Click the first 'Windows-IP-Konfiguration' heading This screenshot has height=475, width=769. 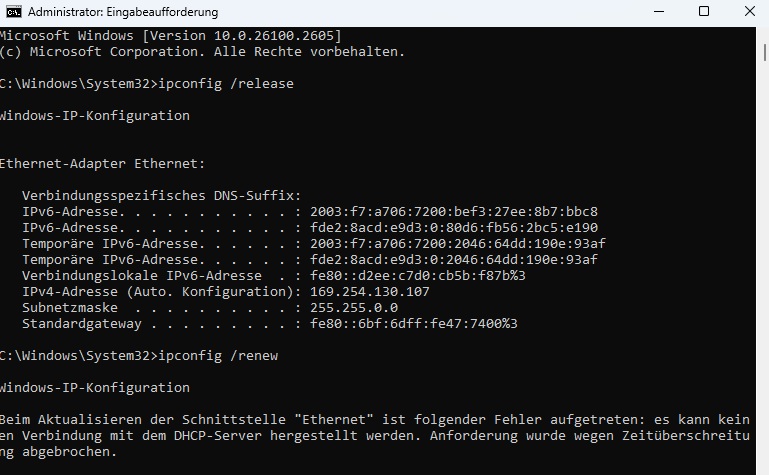point(94,115)
